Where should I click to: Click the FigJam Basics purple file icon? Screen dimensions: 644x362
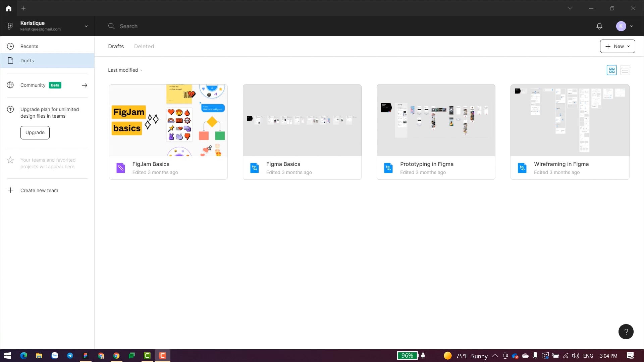(121, 168)
